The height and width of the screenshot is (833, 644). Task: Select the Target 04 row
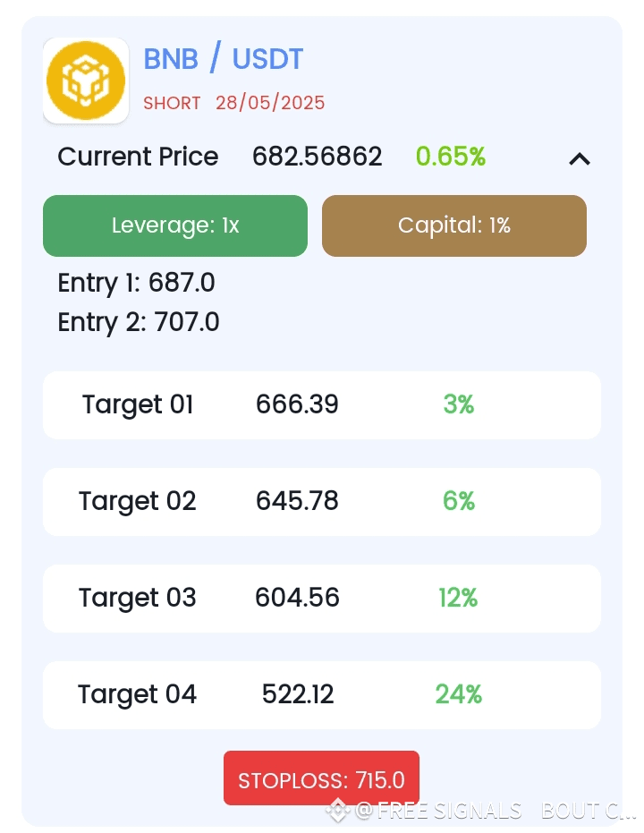coord(322,695)
